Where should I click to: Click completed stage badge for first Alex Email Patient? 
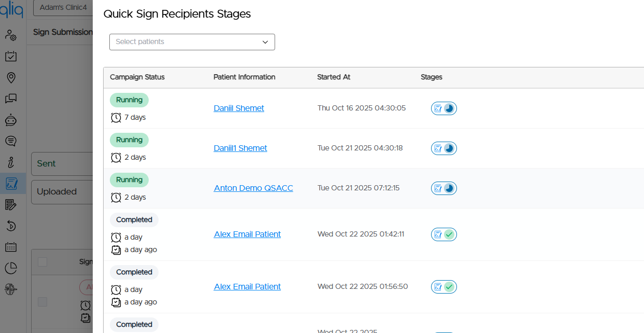[444, 234]
